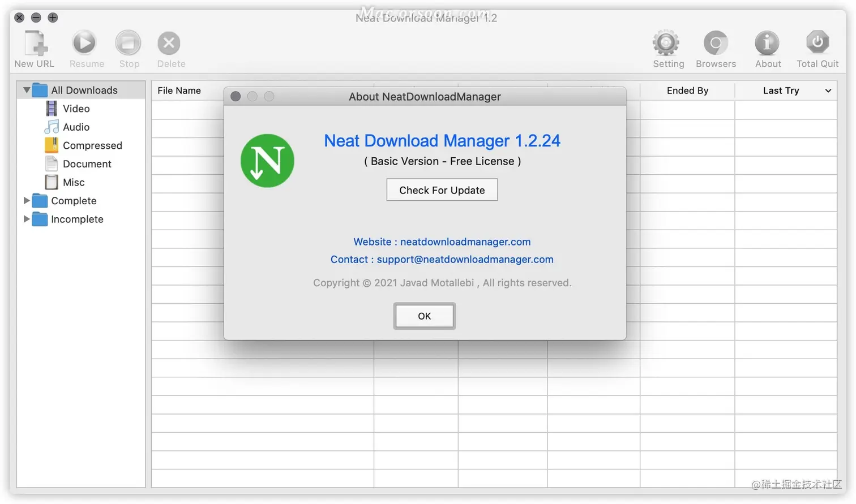Click the support email contact link
The width and height of the screenshot is (856, 504).
[465, 260]
